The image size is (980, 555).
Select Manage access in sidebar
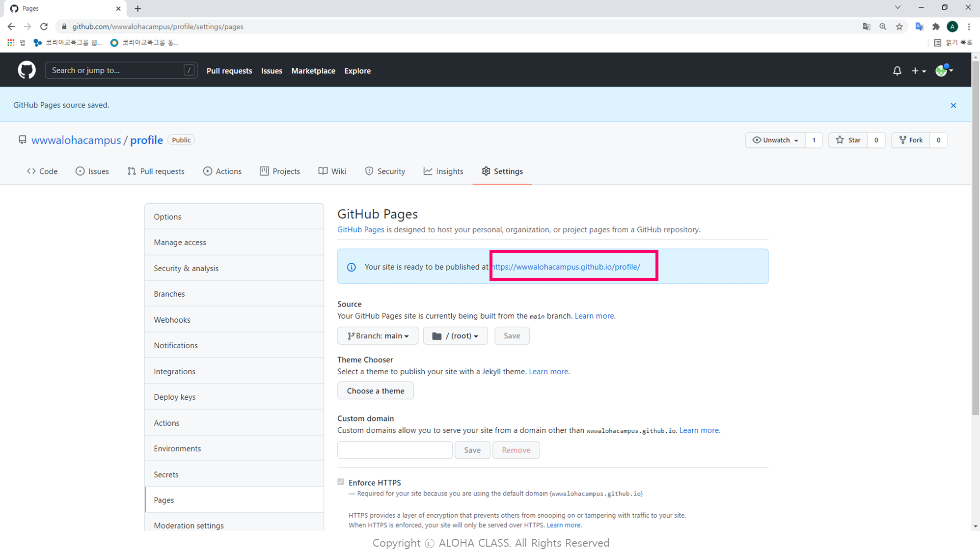coord(234,242)
